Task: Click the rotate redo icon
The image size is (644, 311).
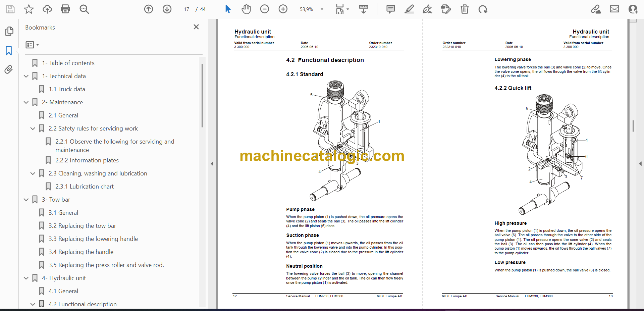Action: click(483, 9)
